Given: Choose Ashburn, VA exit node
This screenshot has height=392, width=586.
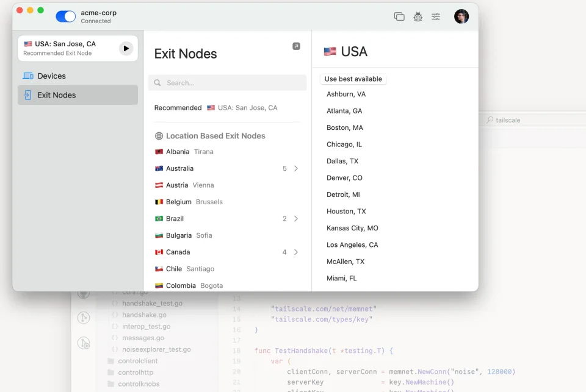Looking at the screenshot, I should click(x=346, y=94).
